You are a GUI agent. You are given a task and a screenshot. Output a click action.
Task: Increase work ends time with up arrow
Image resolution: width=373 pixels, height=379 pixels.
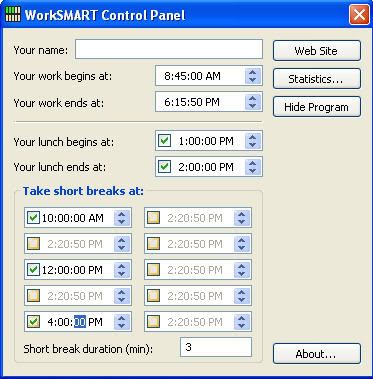click(x=253, y=98)
